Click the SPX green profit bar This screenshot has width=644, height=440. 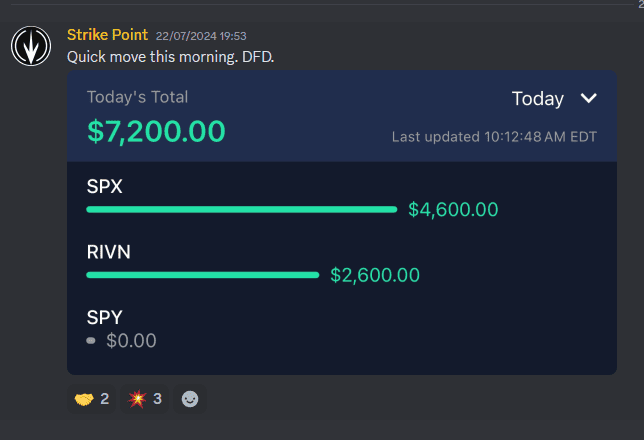pyautogui.click(x=242, y=210)
